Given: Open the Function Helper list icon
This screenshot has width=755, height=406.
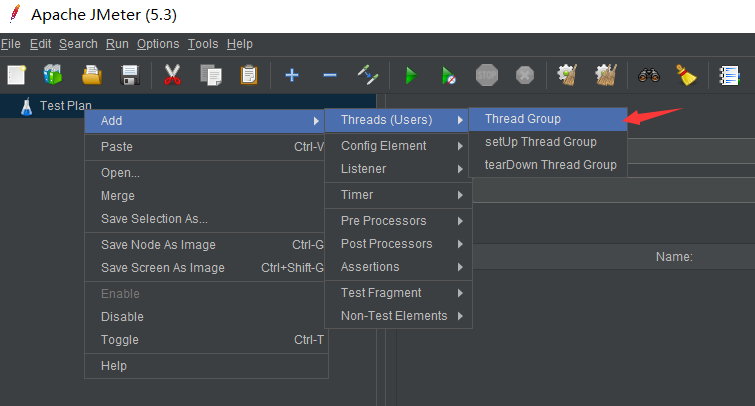Looking at the screenshot, I should click(729, 76).
